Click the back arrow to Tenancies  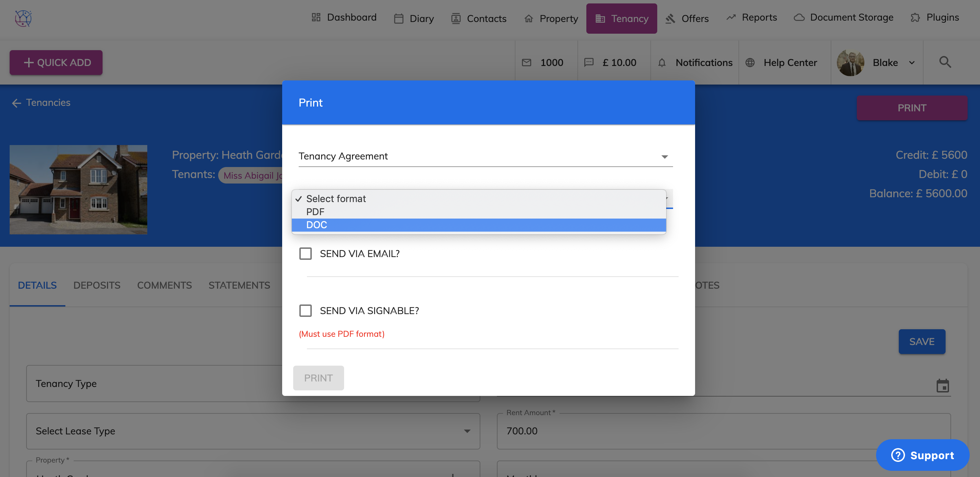coord(17,103)
